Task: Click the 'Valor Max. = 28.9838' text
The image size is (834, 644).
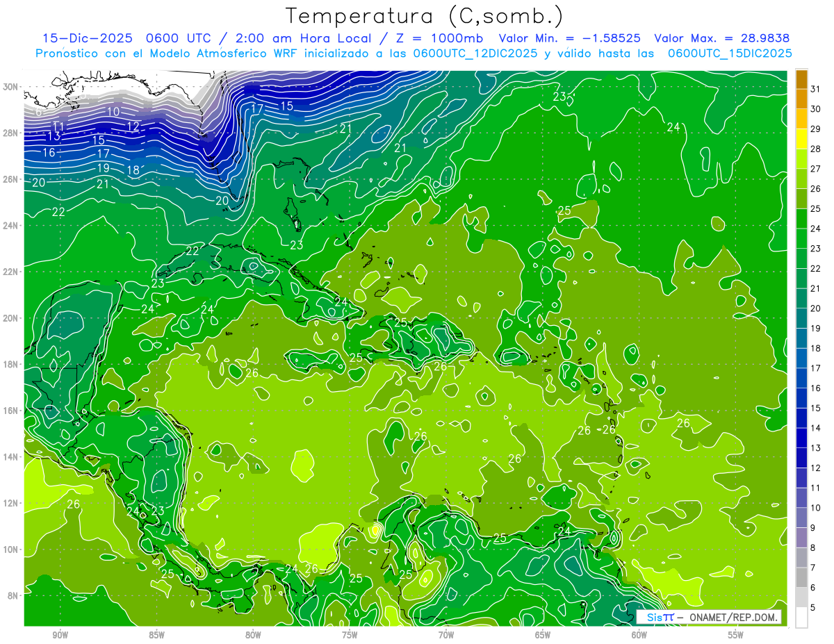Action: pyautogui.click(x=722, y=38)
